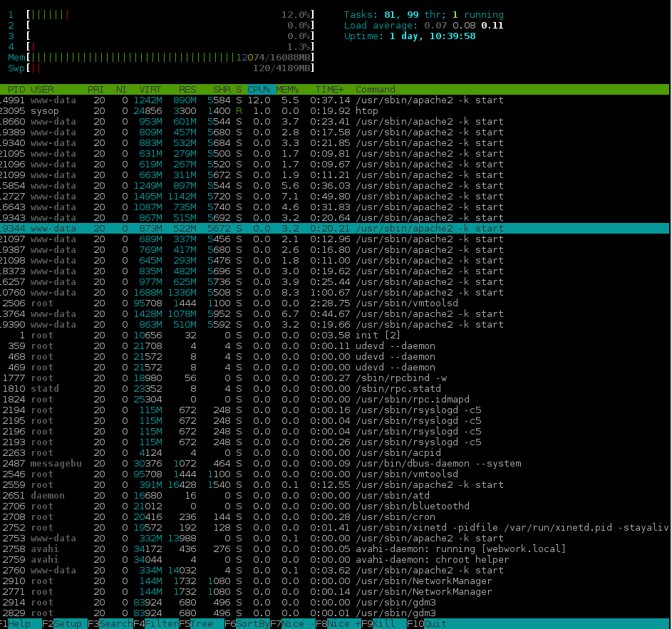Select the /sbin/rpc.statd process row
672x629 pixels.
334,389
